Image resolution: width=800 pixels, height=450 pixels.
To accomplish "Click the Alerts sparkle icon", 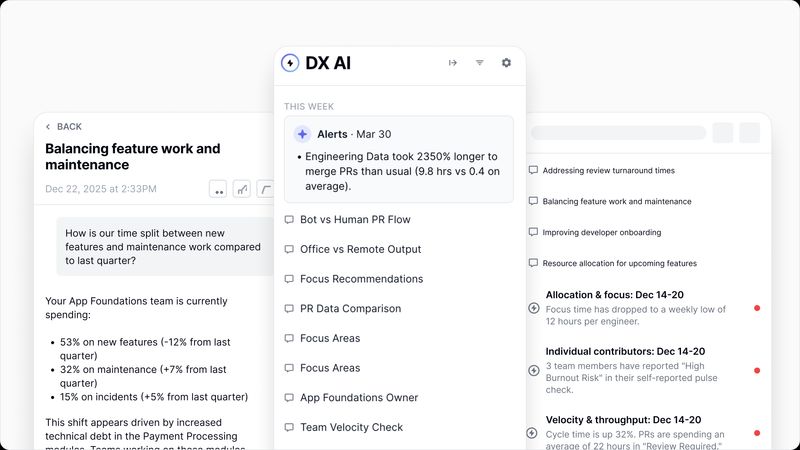I will pyautogui.click(x=302, y=134).
